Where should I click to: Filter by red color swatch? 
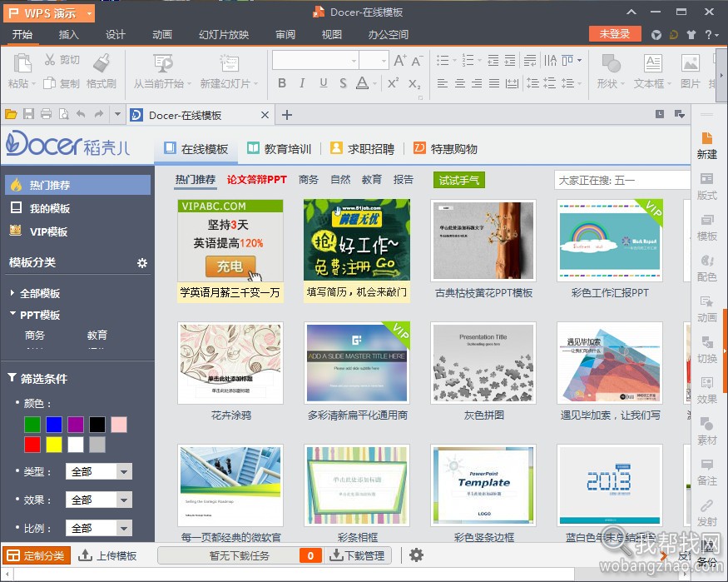click(32, 445)
